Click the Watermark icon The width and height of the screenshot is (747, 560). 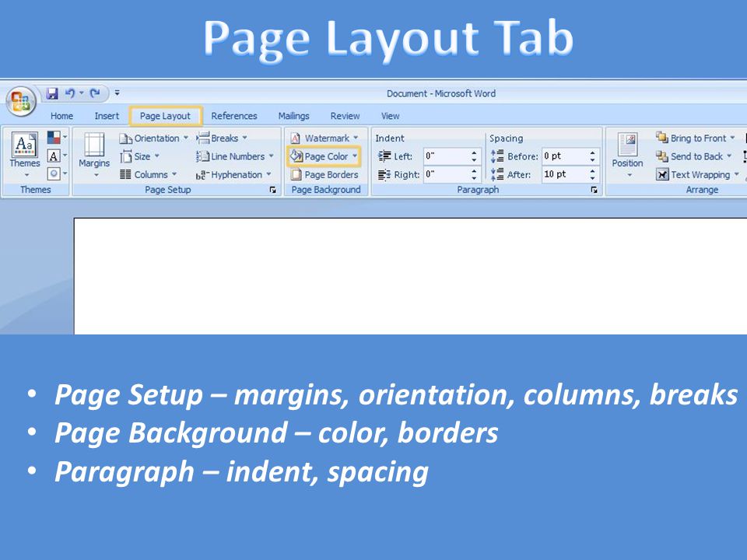(x=296, y=138)
